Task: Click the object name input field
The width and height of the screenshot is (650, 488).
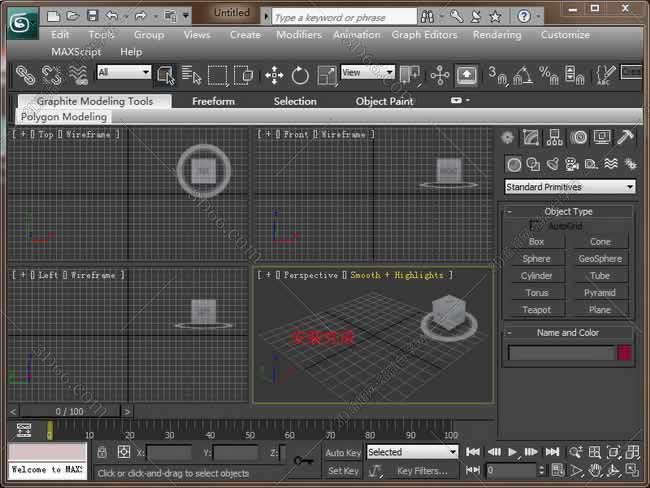Action: click(561, 353)
